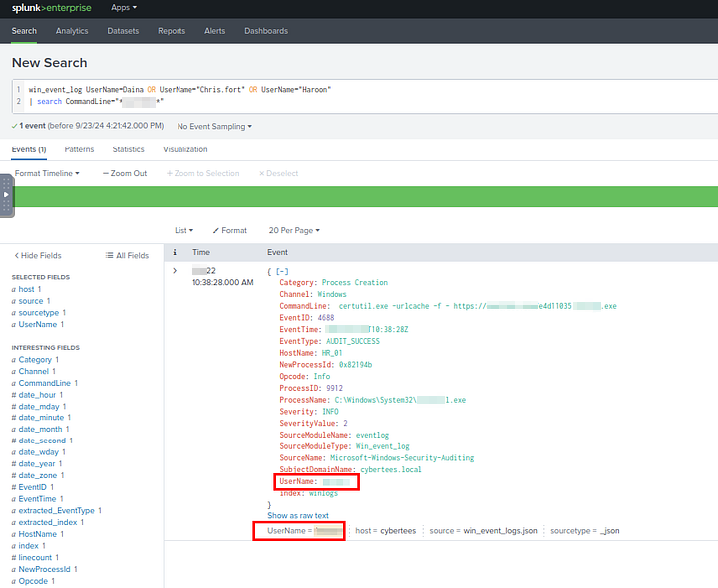Screen dimensions: 718x588
Task: Open the Reports nav tab
Action: pos(172,31)
